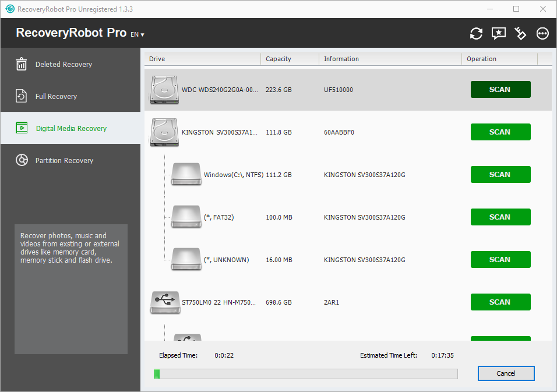Screen dimensions: 557x392
Task: Open the feedback star chat icon
Action: coord(498,33)
